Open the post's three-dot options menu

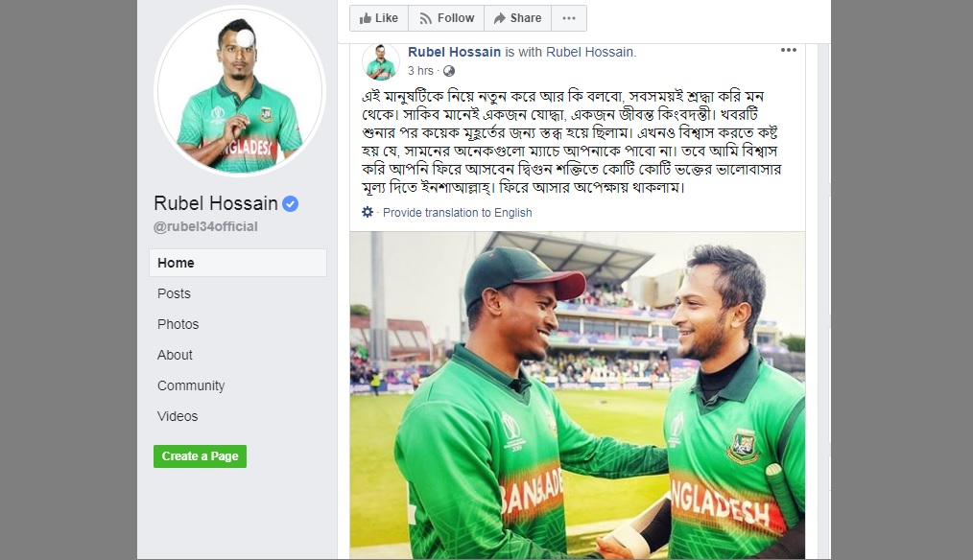point(788,50)
